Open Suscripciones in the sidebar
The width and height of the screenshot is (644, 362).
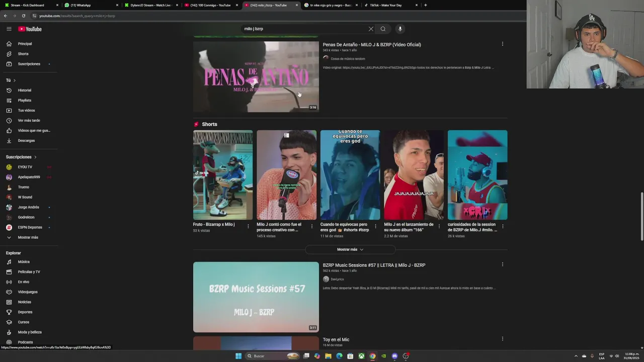point(29,64)
